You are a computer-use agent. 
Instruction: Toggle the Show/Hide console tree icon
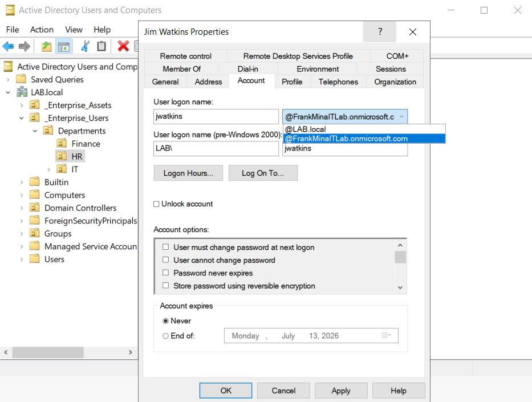pos(64,47)
